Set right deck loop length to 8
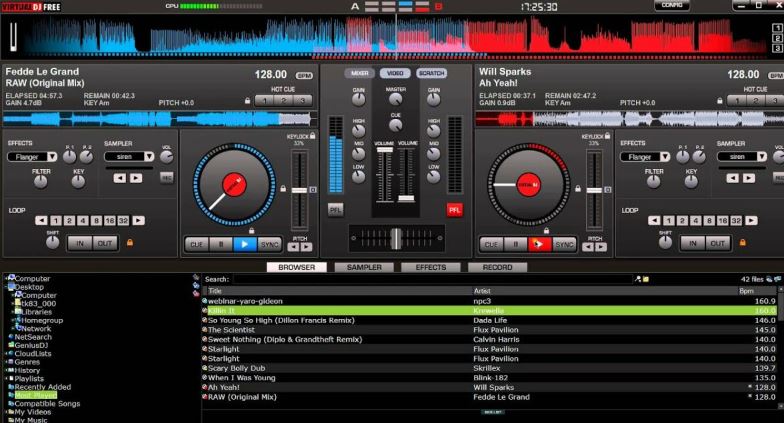784x423 pixels. pyautogui.click(x=709, y=220)
